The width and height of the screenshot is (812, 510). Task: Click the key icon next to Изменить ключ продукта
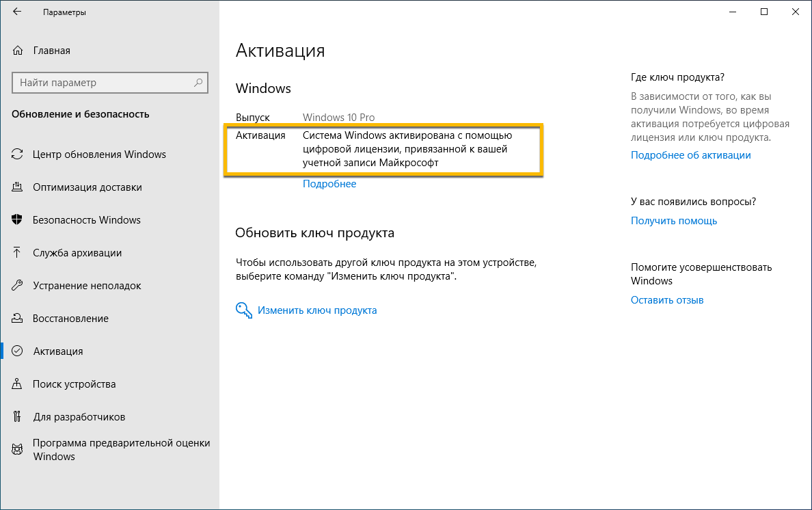244,310
